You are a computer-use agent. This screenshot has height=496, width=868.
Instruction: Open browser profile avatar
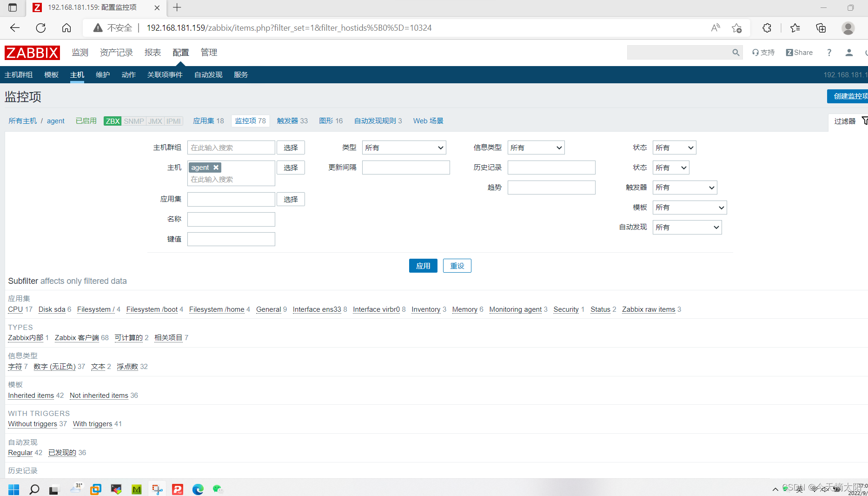[x=848, y=28]
